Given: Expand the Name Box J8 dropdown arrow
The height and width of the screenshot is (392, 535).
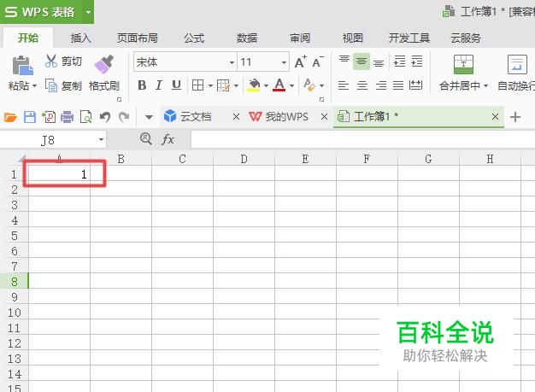Looking at the screenshot, I should click(101, 140).
